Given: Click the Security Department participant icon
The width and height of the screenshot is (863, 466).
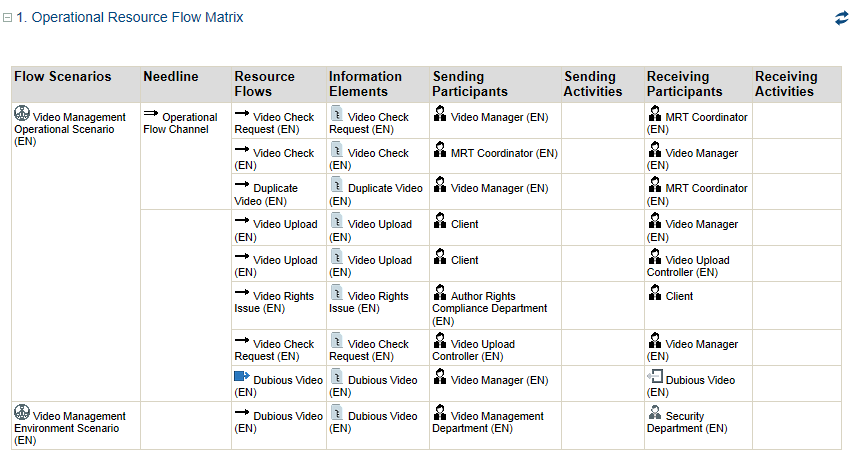Looking at the screenshot, I should pos(655,414).
